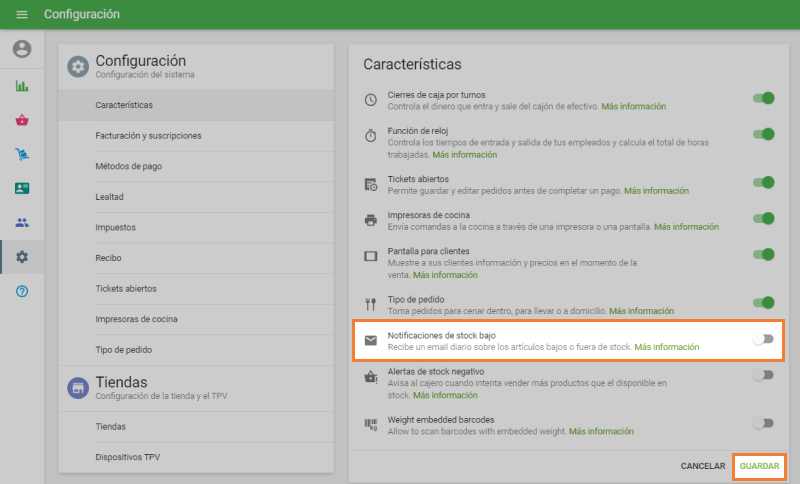
Task: Click the settings gear sidebar icon
Action: pos(22,257)
